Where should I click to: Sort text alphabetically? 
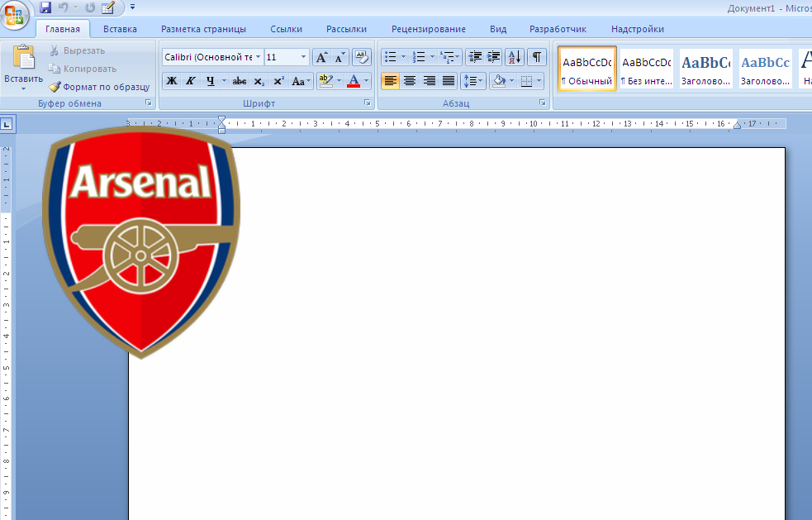click(515, 57)
